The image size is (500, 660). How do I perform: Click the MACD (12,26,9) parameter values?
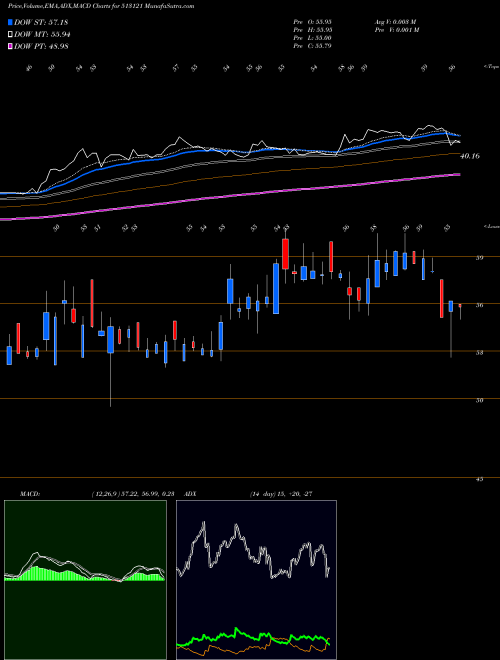[133, 494]
